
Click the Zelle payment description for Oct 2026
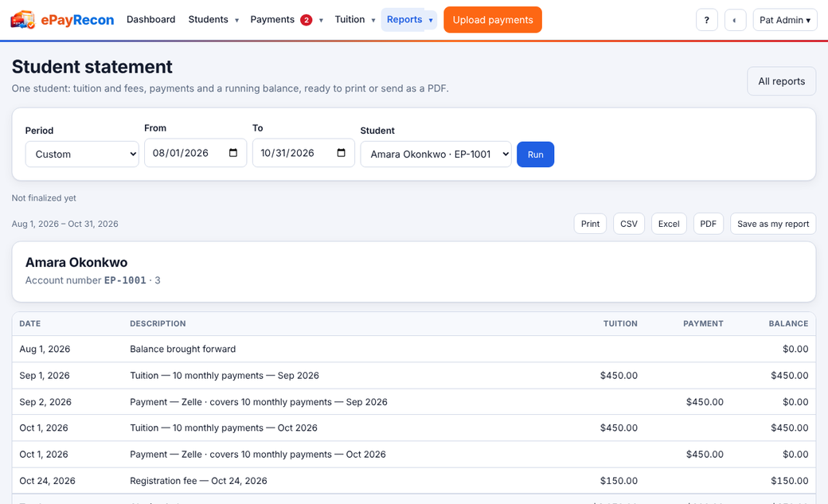[258, 455]
